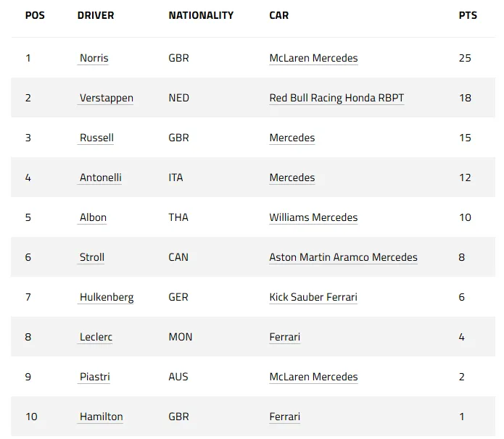
Task: Click the Leclerc driver link
Action: pyautogui.click(x=96, y=337)
